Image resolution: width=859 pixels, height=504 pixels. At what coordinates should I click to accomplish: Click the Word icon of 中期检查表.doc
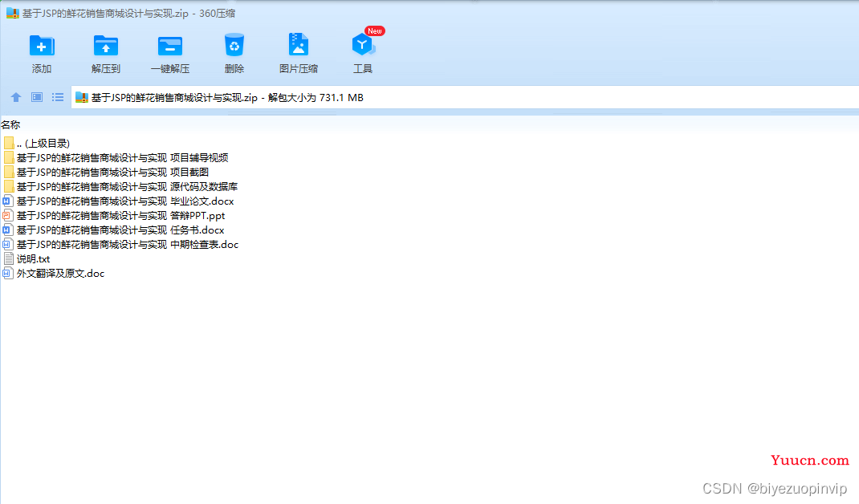[8, 244]
